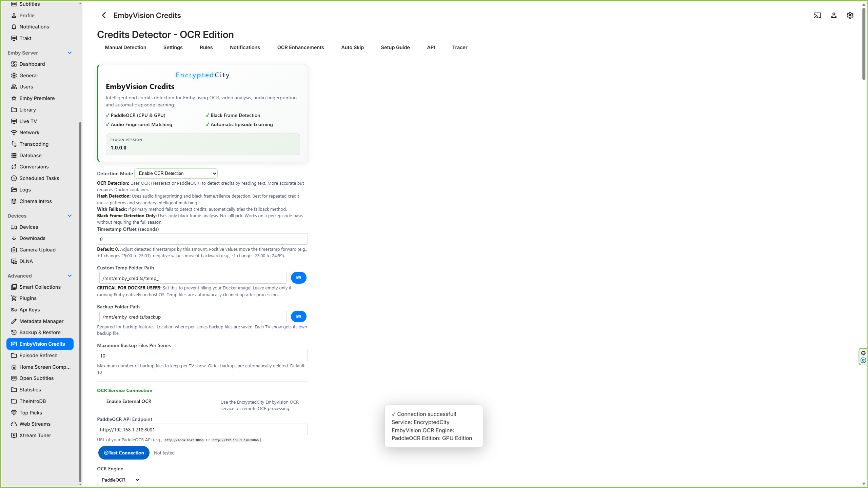Open Xtream Tuner page
The height and width of the screenshot is (488, 868).
tap(40, 435)
